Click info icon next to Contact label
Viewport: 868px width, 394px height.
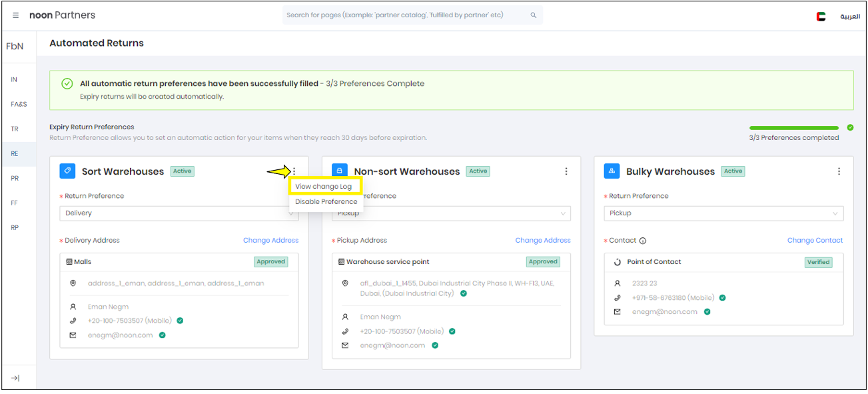point(643,241)
